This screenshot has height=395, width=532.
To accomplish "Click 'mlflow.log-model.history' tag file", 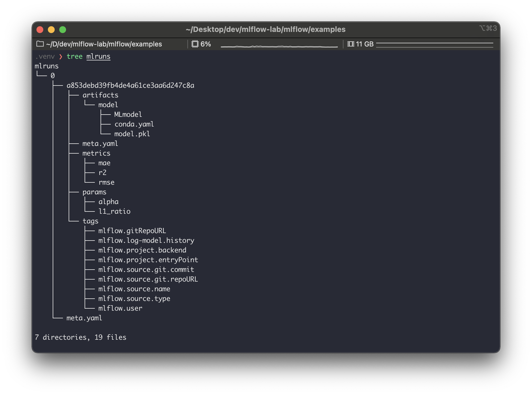I will point(146,241).
